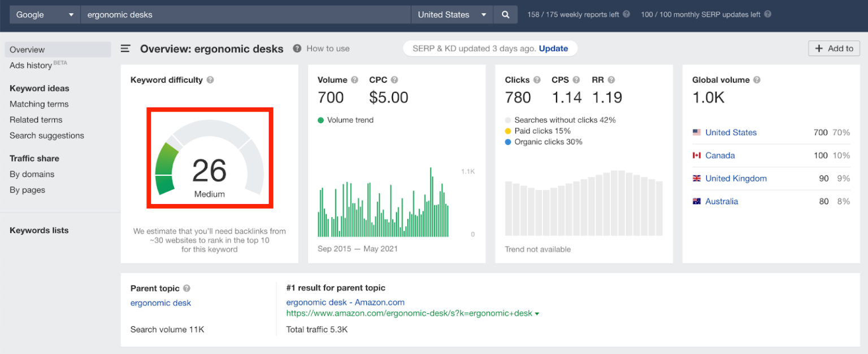Image resolution: width=868 pixels, height=354 pixels.
Task: Open the United States location dropdown
Action: point(452,14)
